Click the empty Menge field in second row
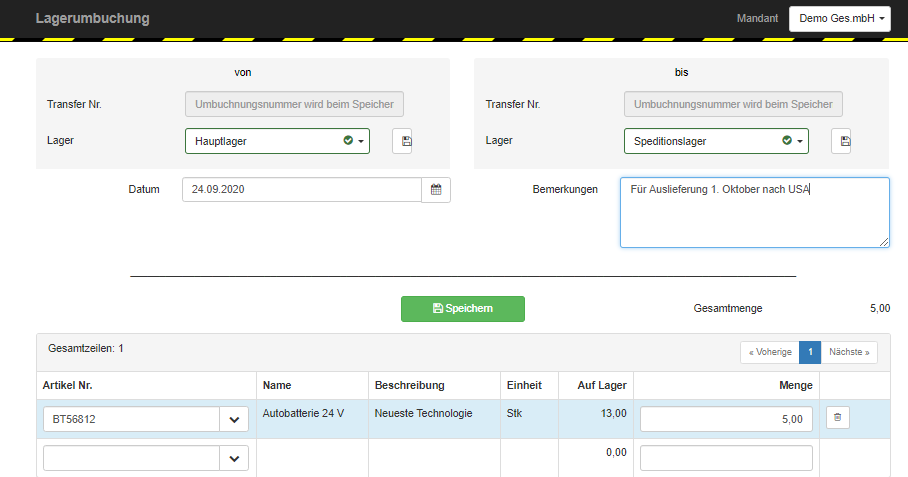908x477 pixels. [x=726, y=458]
